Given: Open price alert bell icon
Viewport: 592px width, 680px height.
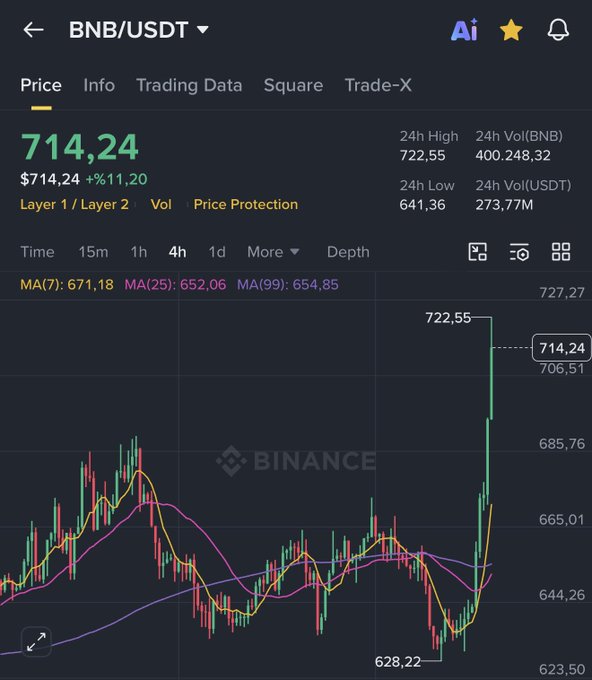Looking at the screenshot, I should tap(558, 30).
